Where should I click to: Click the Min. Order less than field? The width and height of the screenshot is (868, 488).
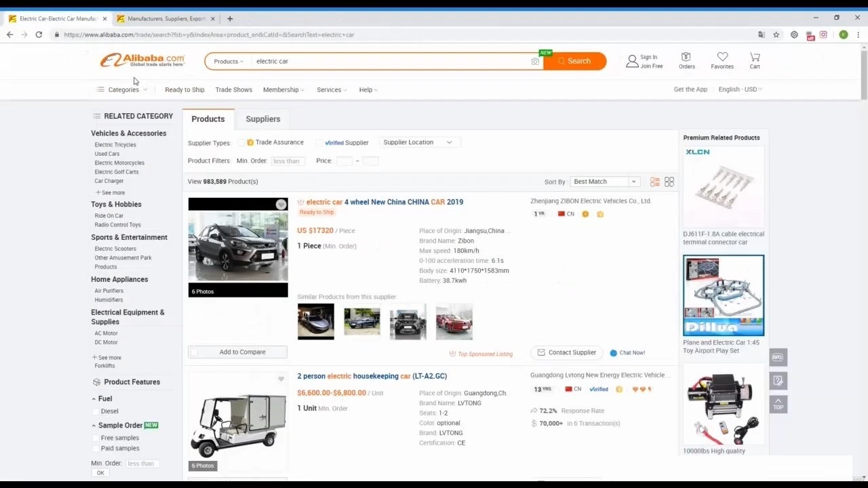(288, 161)
